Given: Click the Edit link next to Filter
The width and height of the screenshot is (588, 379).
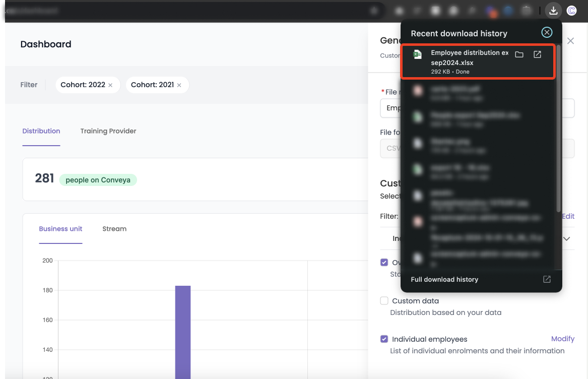Looking at the screenshot, I should pyautogui.click(x=568, y=216).
